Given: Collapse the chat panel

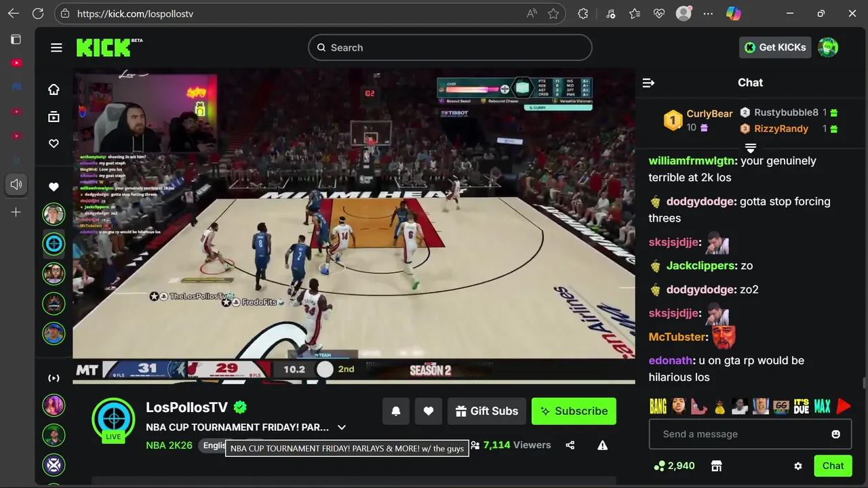Looking at the screenshot, I should tap(648, 83).
